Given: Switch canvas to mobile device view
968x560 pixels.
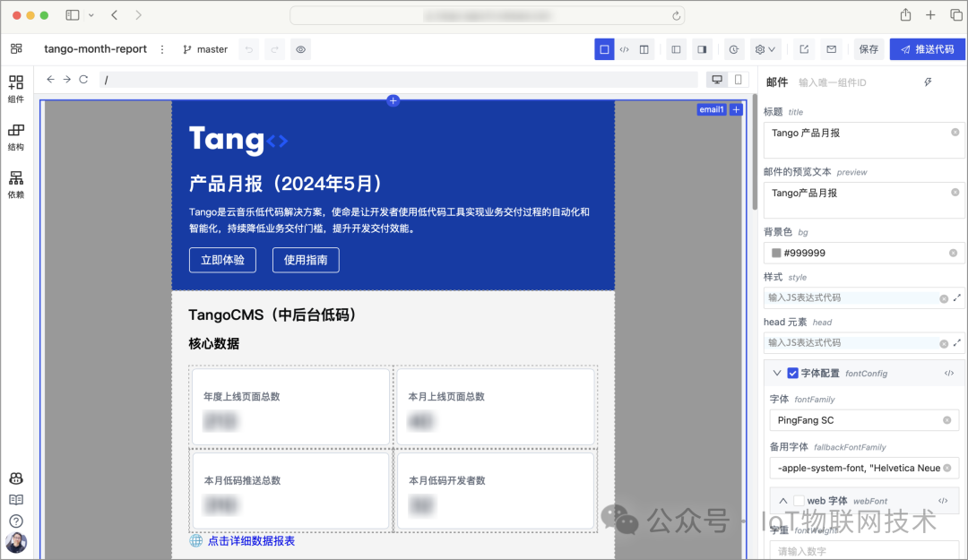Looking at the screenshot, I should click(738, 80).
